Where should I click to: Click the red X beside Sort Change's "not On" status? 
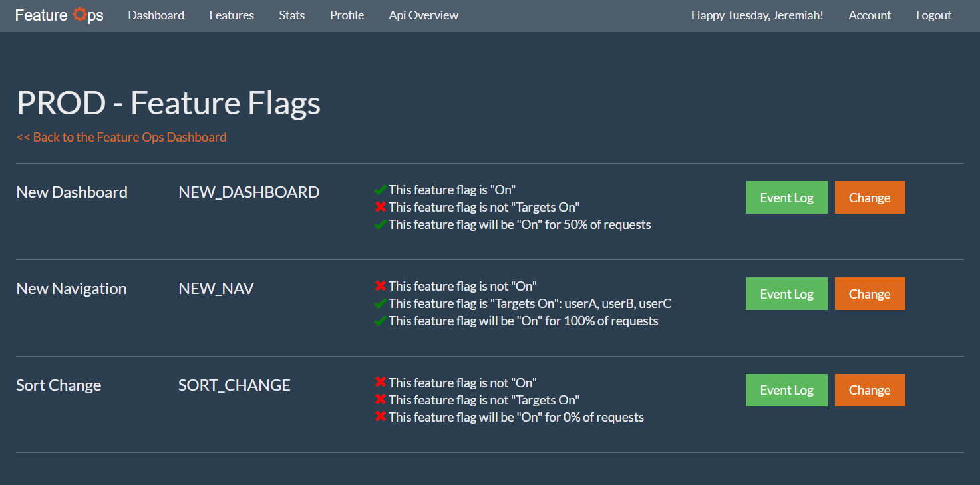click(x=381, y=381)
